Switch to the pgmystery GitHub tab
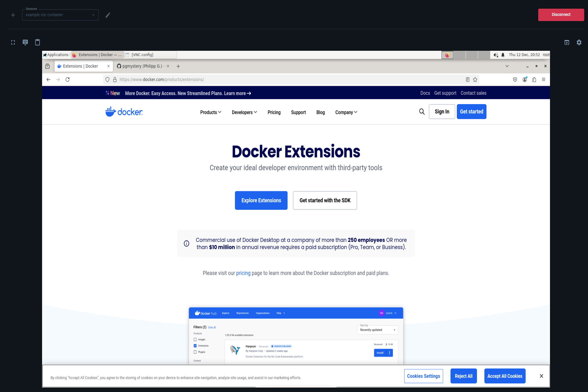This screenshot has width=588, height=392. [x=142, y=66]
